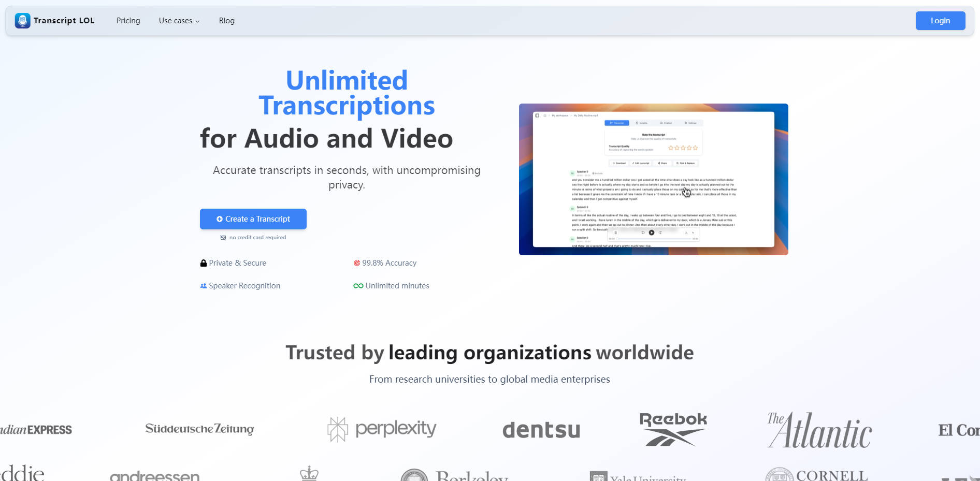
Task: Click the chevron arrow next to Use cases
Action: [x=197, y=21]
